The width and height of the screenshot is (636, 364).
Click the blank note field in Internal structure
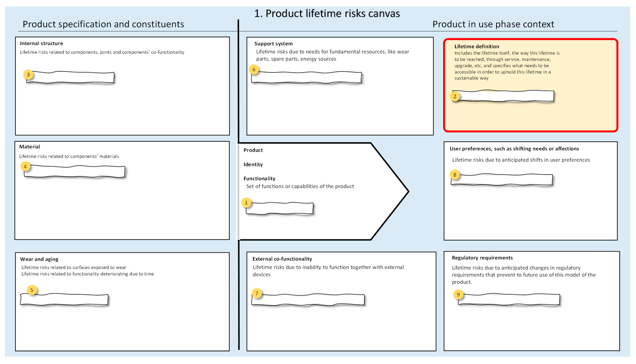[72, 77]
